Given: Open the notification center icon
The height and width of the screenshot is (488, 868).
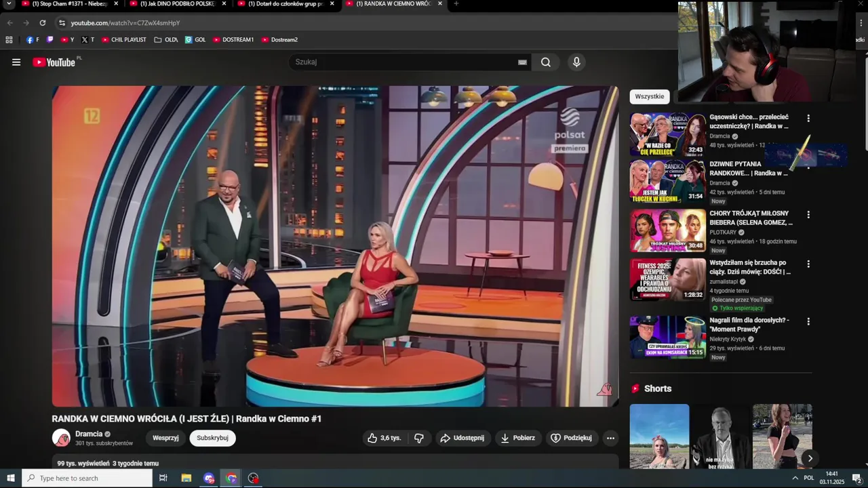Looking at the screenshot, I should (x=856, y=479).
